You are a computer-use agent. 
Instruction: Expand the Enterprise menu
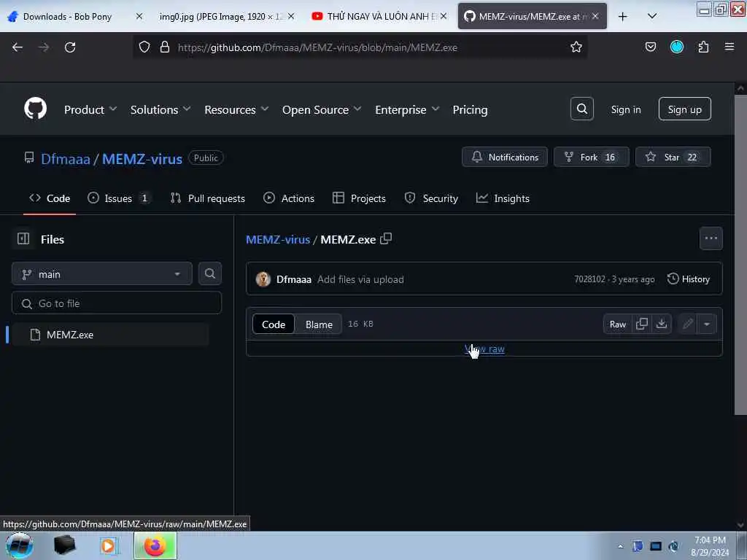point(407,109)
